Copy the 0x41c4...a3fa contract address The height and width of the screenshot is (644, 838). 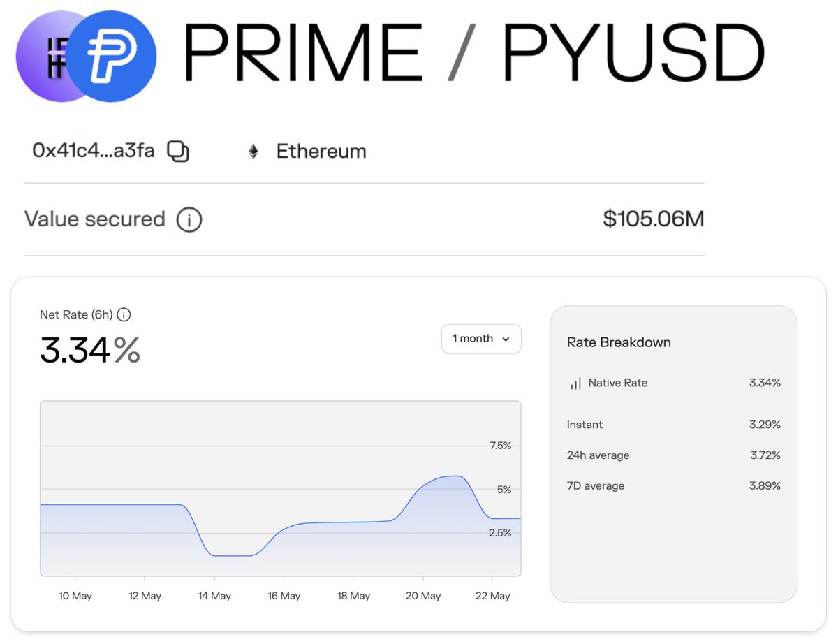[x=178, y=151]
